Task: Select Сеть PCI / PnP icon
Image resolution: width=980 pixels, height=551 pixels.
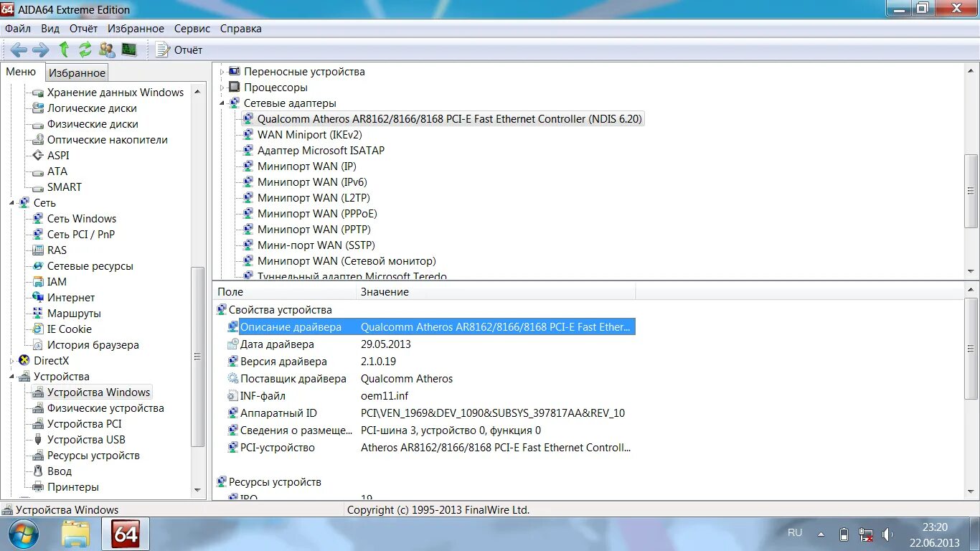Action: [x=39, y=235]
